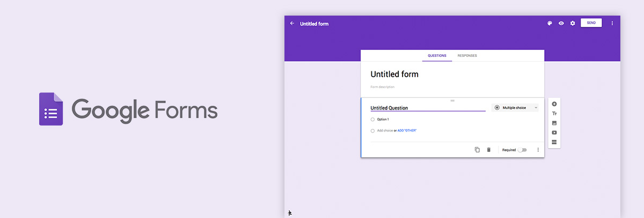Add a new question with plus icon
Screen dimensions: 644x218
tap(554, 104)
